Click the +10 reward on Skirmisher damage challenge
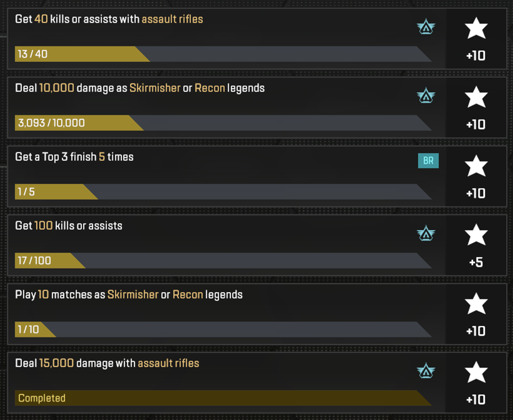Image resolution: width=513 pixels, height=420 pixels. pos(476,125)
